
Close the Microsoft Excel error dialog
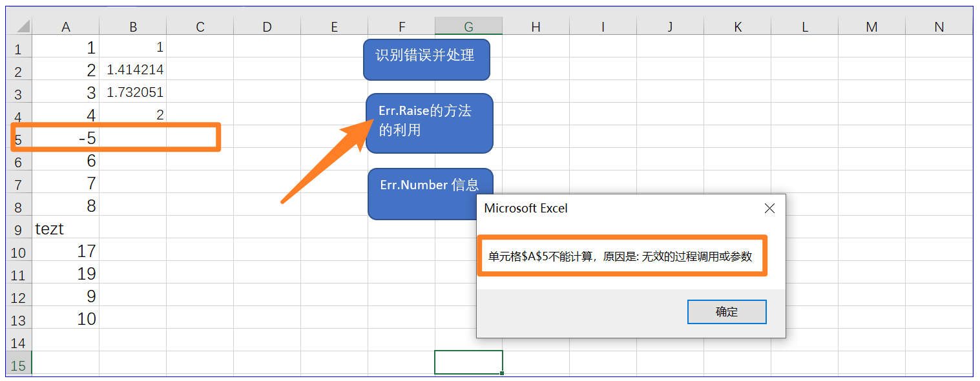(x=769, y=208)
